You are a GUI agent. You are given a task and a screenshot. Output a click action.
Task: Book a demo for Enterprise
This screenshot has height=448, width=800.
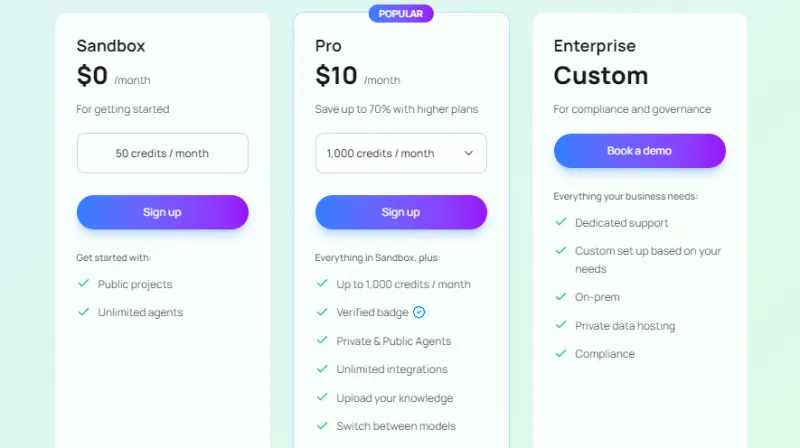pyautogui.click(x=639, y=151)
